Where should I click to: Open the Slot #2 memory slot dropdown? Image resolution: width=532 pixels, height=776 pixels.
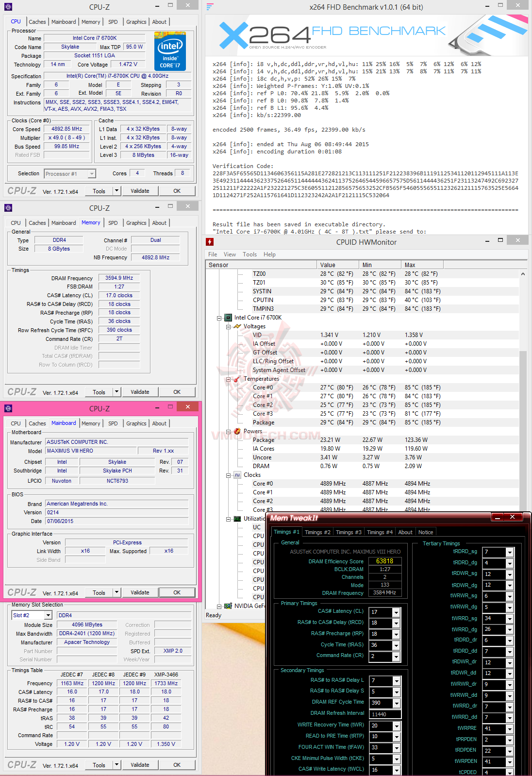pos(48,615)
